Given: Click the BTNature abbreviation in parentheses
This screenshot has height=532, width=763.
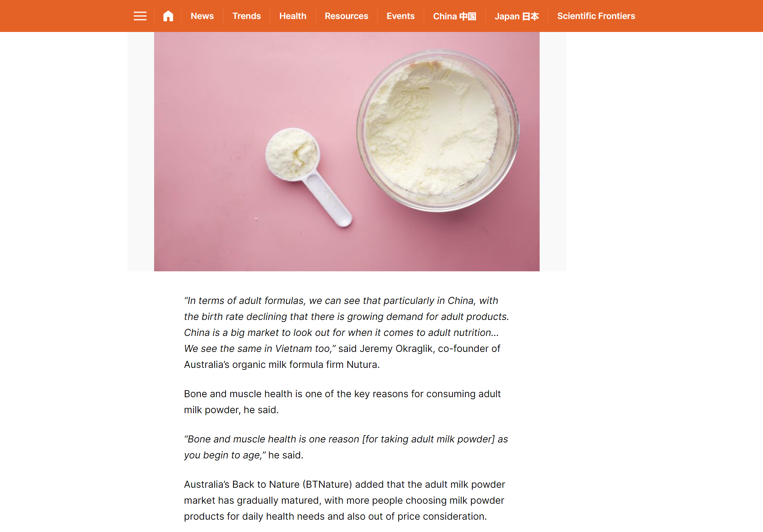Looking at the screenshot, I should [327, 484].
